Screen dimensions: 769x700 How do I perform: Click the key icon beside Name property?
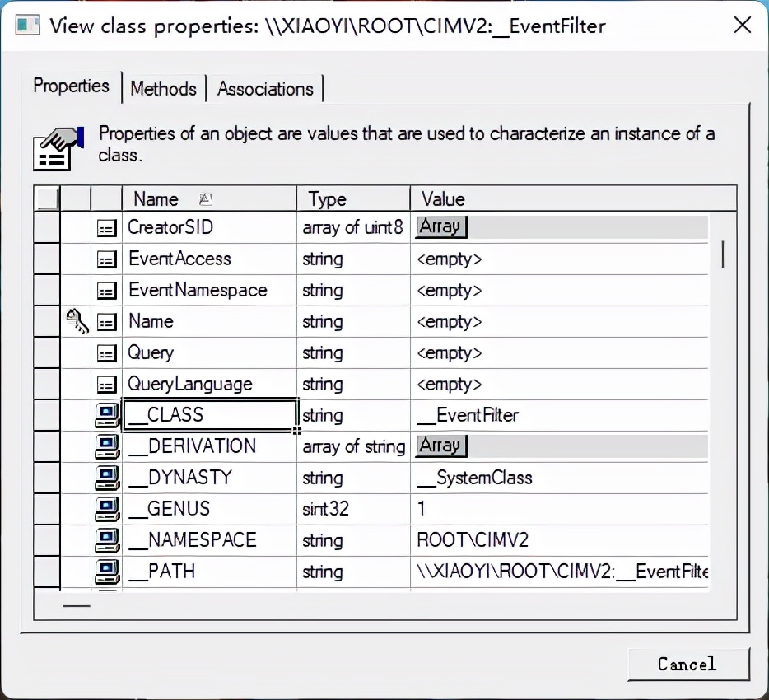coord(77,321)
